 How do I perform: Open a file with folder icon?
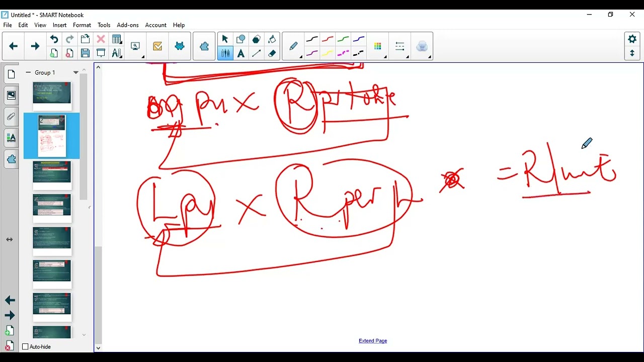85,39
